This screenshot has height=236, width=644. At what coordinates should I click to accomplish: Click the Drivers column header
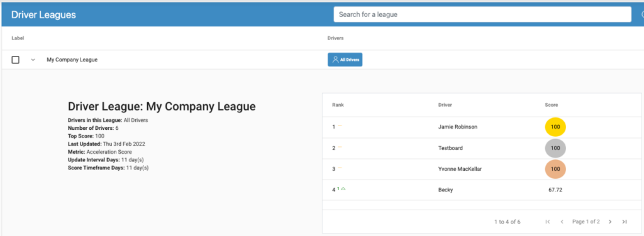pos(335,38)
